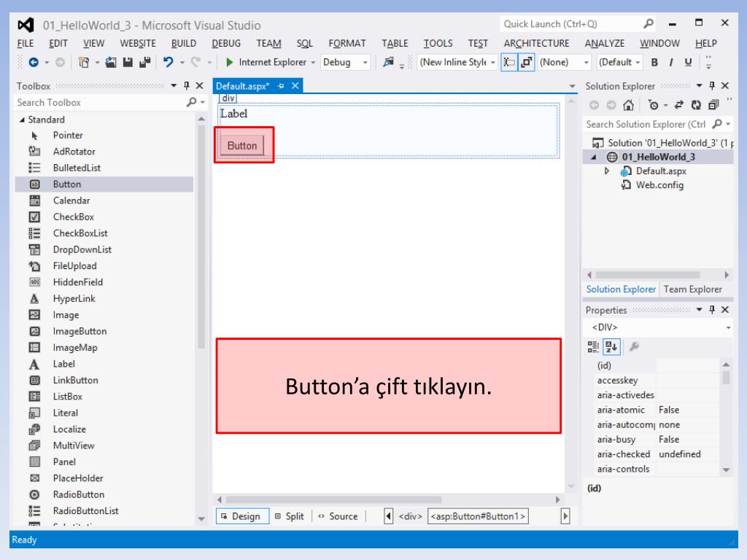Collapse the Standard group in Toolbox
The image size is (747, 560).
pyautogui.click(x=22, y=120)
